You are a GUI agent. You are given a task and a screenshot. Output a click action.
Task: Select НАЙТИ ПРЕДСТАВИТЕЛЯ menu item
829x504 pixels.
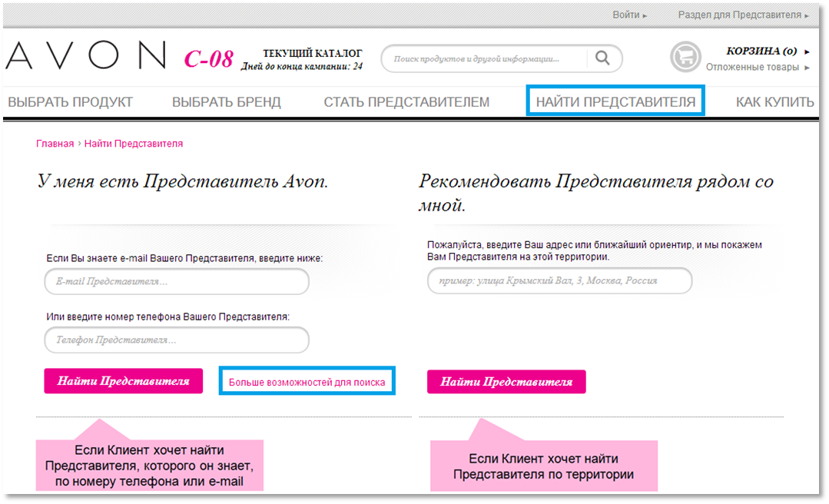click(x=615, y=101)
